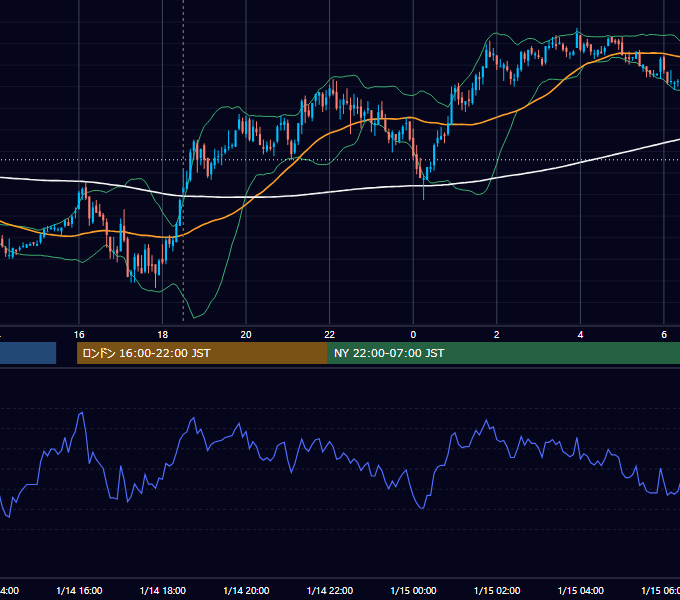Click the 22 hour label on the upper time axis
The image size is (680, 600).
click(330, 335)
